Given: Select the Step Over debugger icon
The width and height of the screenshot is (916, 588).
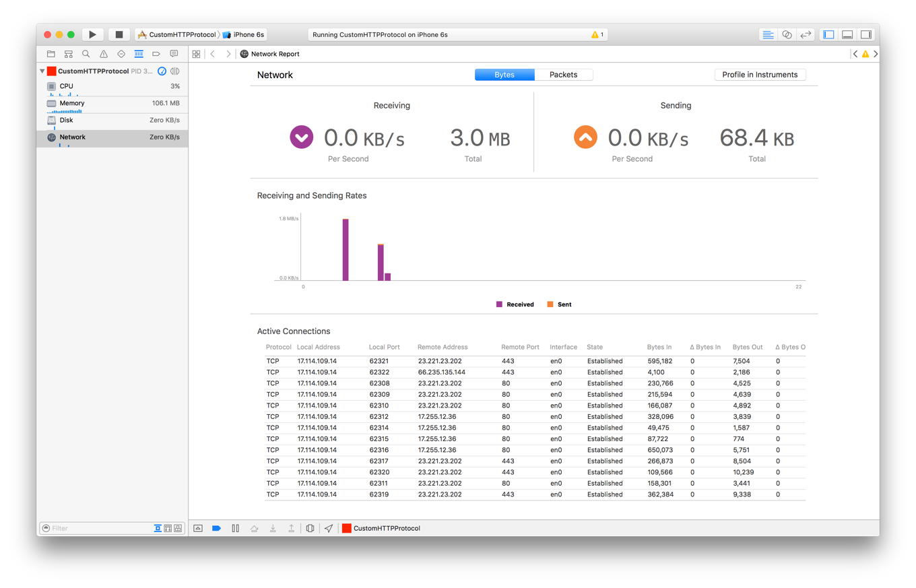Looking at the screenshot, I should click(x=254, y=528).
